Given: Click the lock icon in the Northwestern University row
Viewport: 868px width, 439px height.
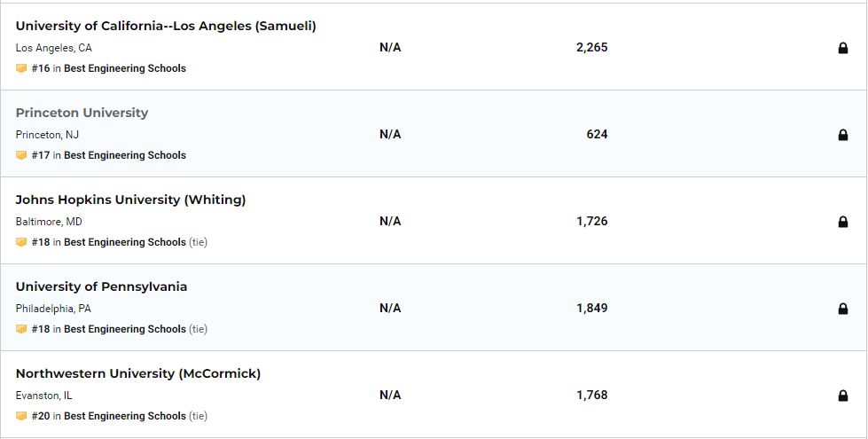Looking at the screenshot, I should pyautogui.click(x=843, y=396).
